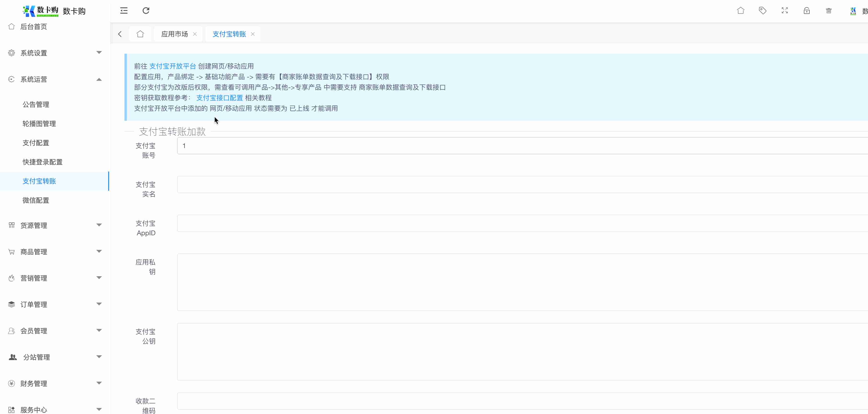Image resolution: width=868 pixels, height=414 pixels.
Task: Toggle fullscreen with the expand icon
Action: [784, 11]
